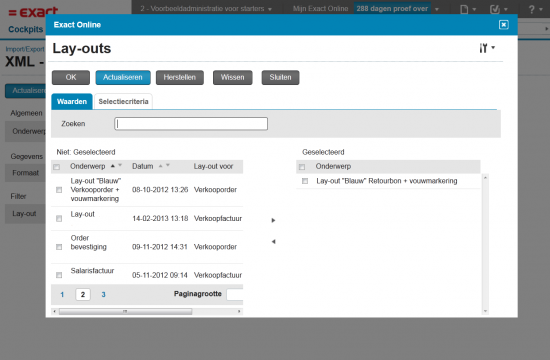
Task: Click the Lay-out voor column header
Action: [213, 166]
